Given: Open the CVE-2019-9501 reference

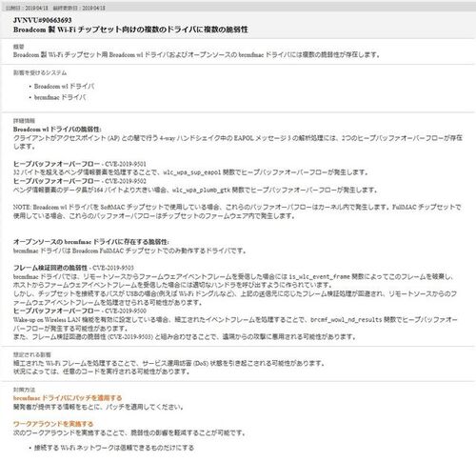Looking at the screenshot, I should coord(126,164).
